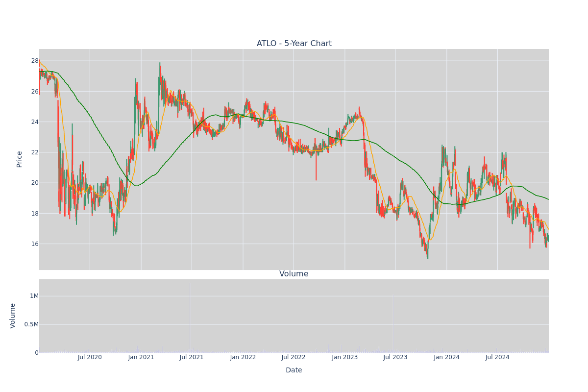This screenshot has height=392, width=588.
Task: Click the price tick label '16'
Action: (35, 244)
